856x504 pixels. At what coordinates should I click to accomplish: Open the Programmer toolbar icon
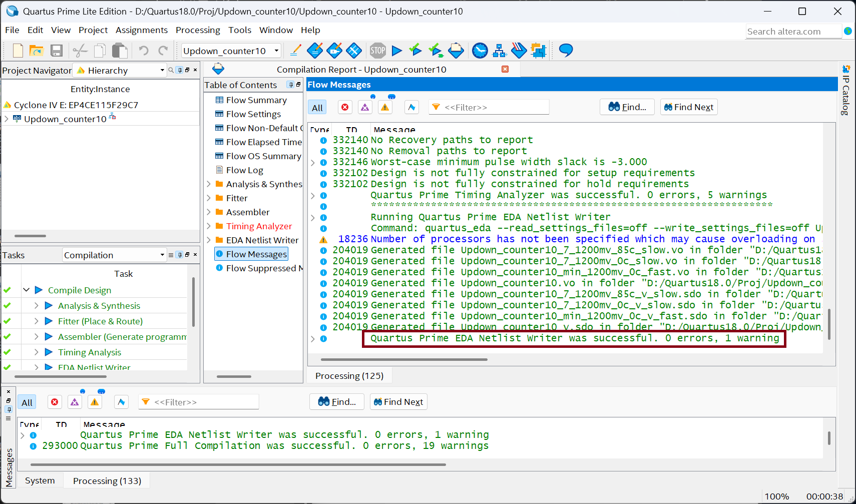[519, 51]
